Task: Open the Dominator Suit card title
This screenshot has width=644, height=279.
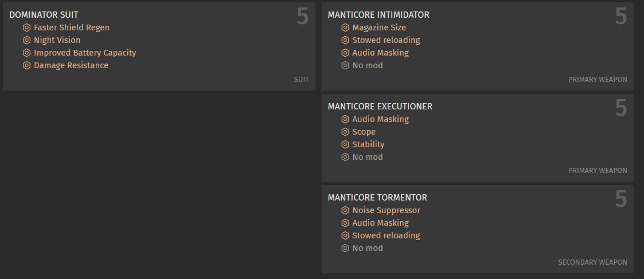Action: click(x=44, y=15)
